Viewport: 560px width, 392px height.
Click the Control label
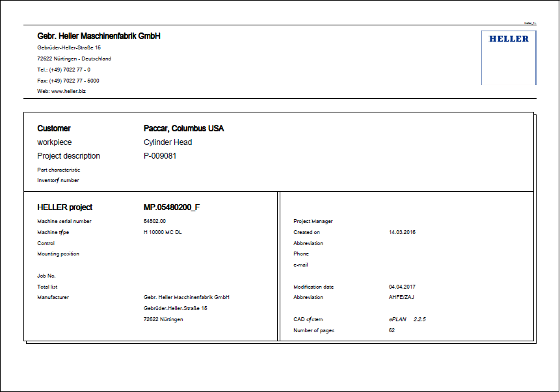click(46, 244)
